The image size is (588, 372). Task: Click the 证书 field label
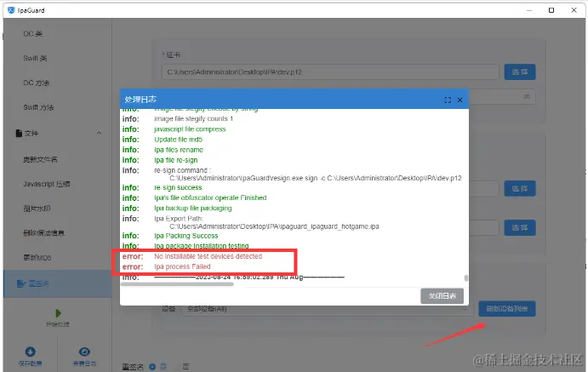point(173,55)
